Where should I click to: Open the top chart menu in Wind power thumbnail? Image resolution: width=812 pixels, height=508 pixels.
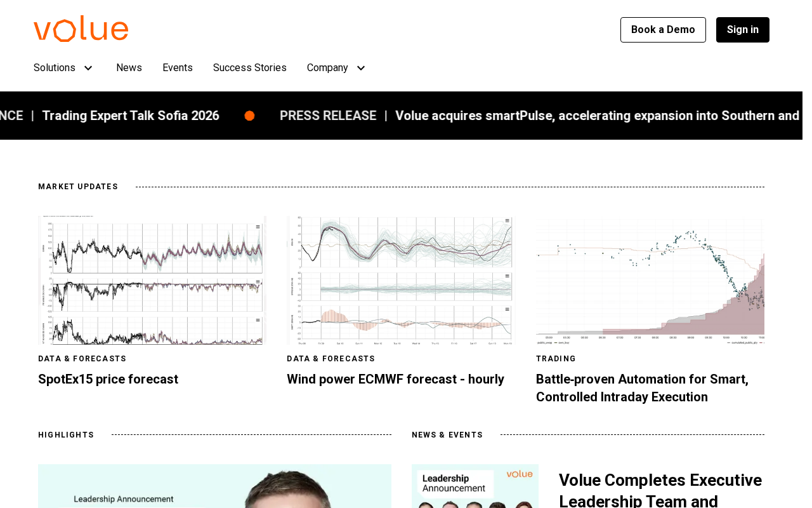tap(507, 221)
